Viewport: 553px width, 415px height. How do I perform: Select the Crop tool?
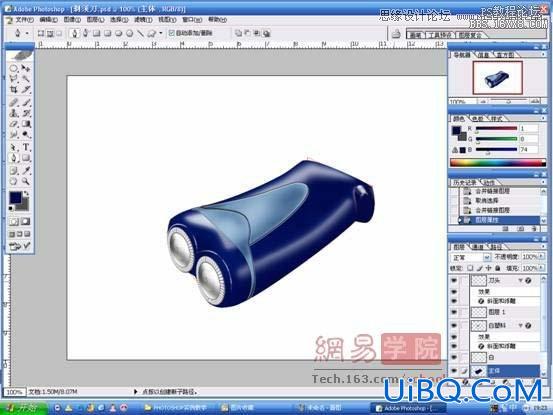click(x=14, y=89)
